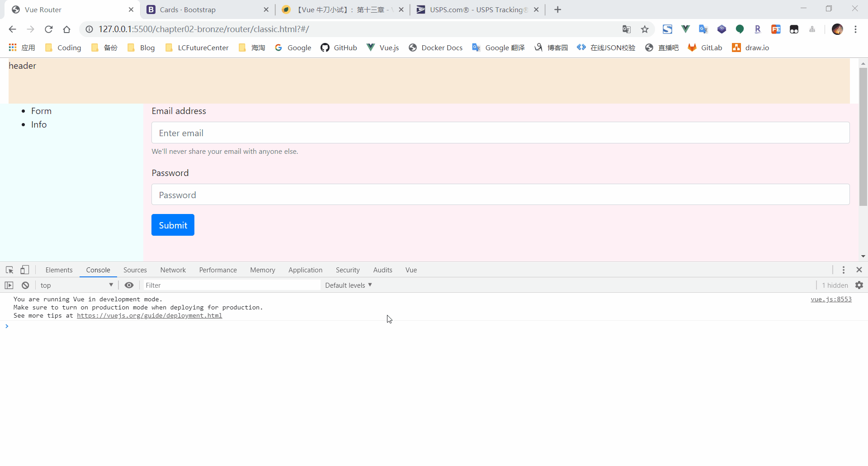
Task: Switch to the Performance tab
Action: pos(218,270)
